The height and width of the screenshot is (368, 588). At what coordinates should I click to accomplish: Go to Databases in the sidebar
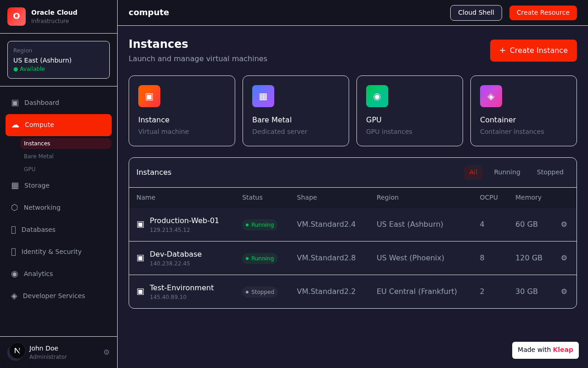point(58,230)
